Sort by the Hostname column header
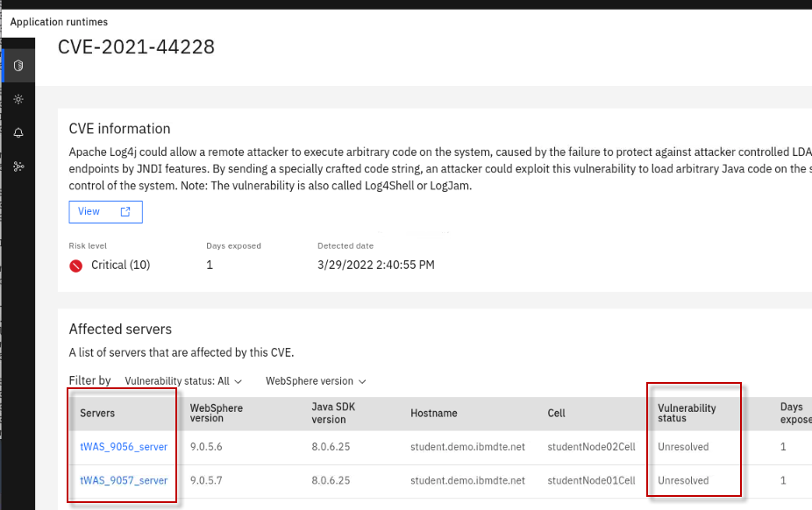Viewport: 812px width, 510px height. pyautogui.click(x=433, y=413)
